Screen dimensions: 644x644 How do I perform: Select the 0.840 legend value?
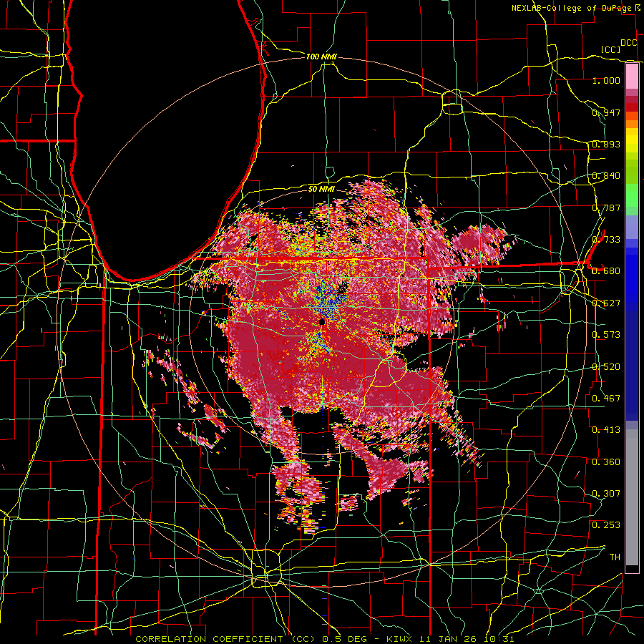click(606, 176)
